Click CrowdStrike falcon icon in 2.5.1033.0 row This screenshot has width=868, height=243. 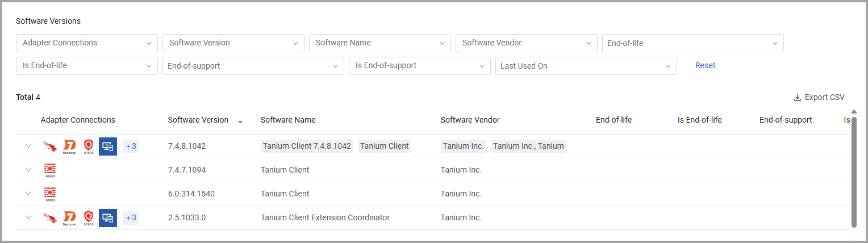tap(50, 217)
